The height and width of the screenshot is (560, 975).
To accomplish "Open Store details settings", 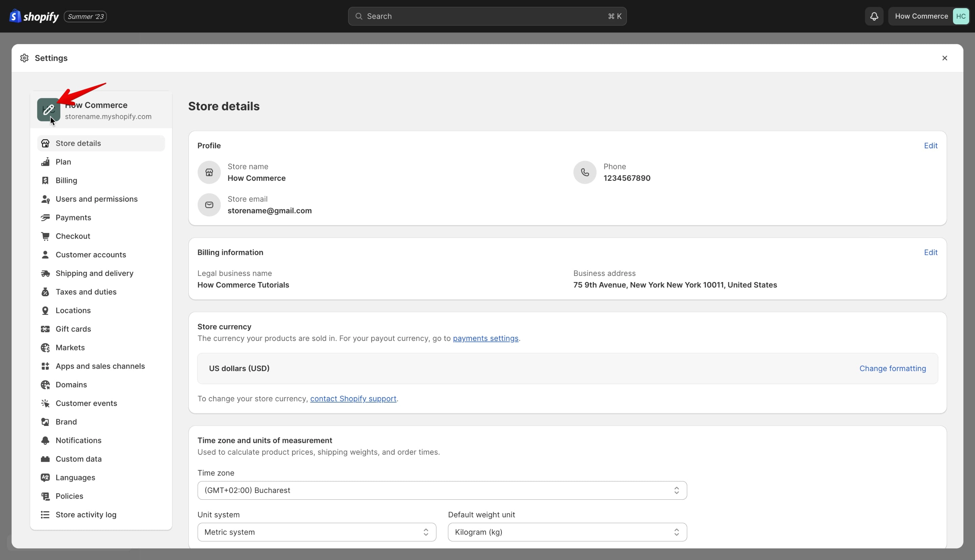I will (101, 143).
